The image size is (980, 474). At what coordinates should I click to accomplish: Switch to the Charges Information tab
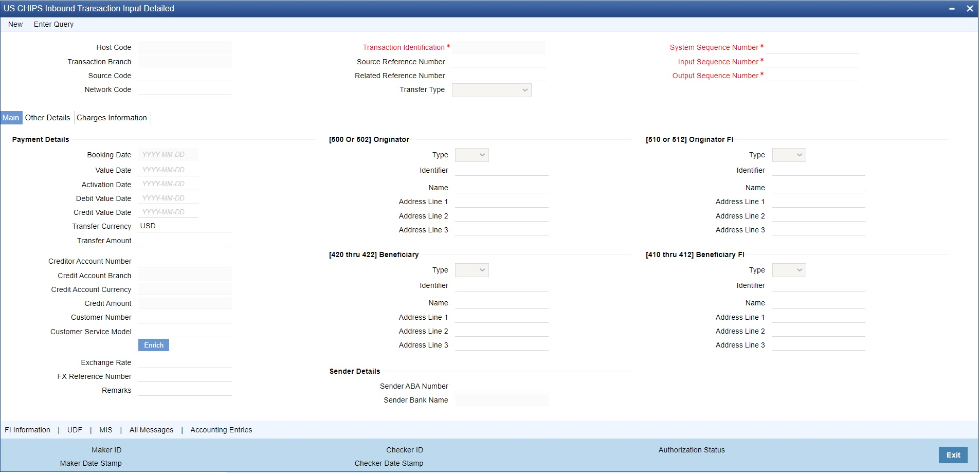pyautogui.click(x=112, y=118)
